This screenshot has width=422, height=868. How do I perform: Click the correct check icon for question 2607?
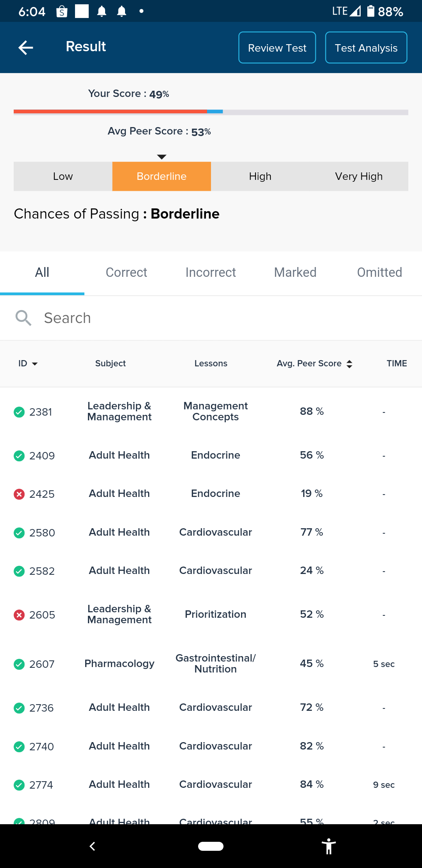pyautogui.click(x=19, y=664)
